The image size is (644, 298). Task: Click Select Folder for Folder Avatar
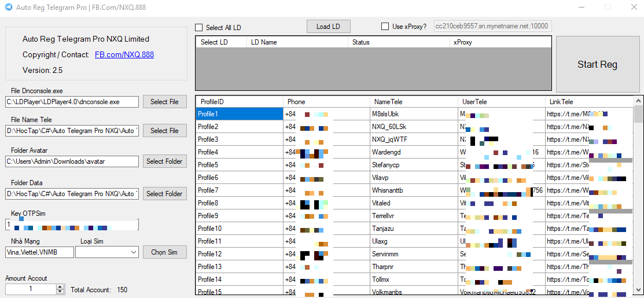click(x=164, y=161)
